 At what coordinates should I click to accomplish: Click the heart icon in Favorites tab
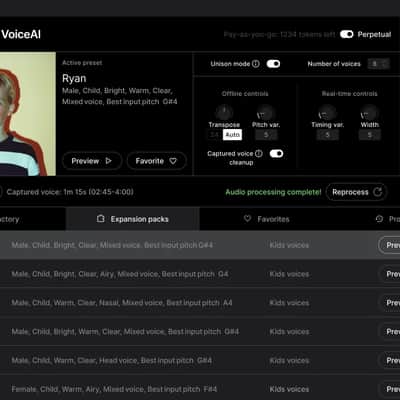pyautogui.click(x=247, y=219)
